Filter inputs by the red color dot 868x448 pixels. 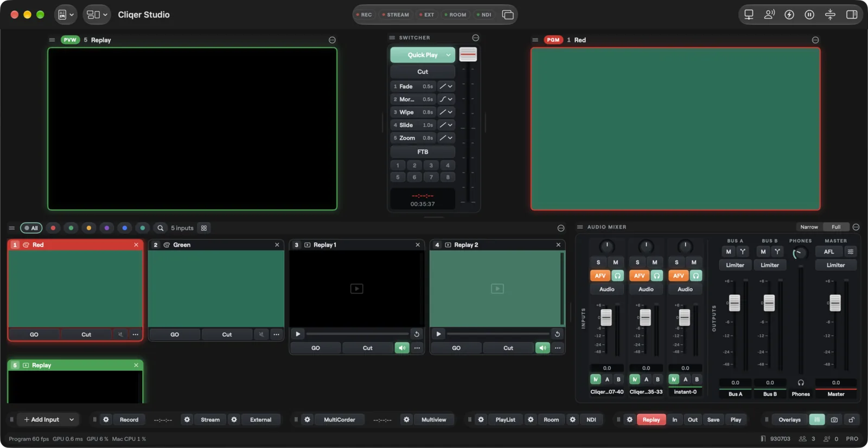point(53,228)
